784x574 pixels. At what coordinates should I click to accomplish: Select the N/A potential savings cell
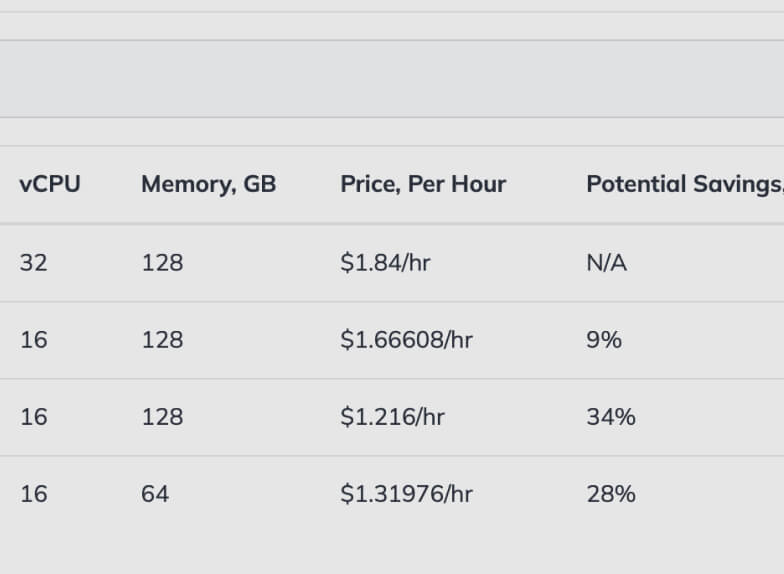tap(607, 263)
